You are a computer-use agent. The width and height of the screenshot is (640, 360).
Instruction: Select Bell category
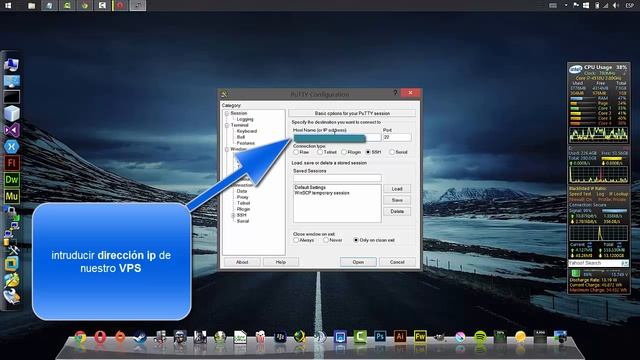tap(241, 137)
